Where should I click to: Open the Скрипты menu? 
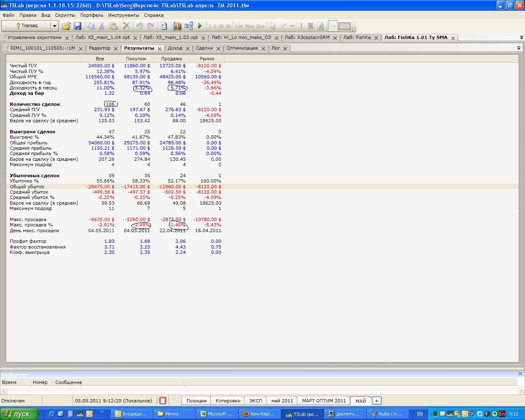(x=65, y=15)
